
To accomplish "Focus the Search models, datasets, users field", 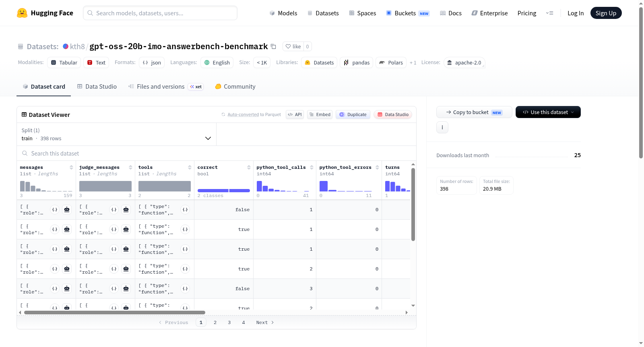I will pyautogui.click(x=160, y=13).
